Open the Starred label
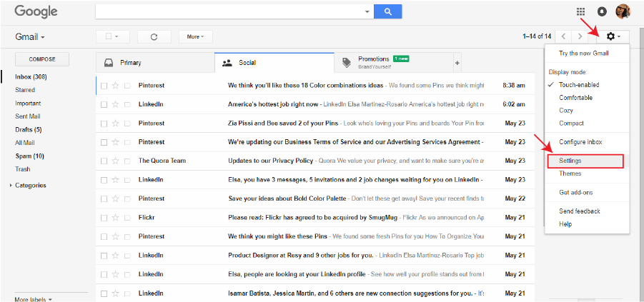The width and height of the screenshot is (644, 302). (25, 90)
